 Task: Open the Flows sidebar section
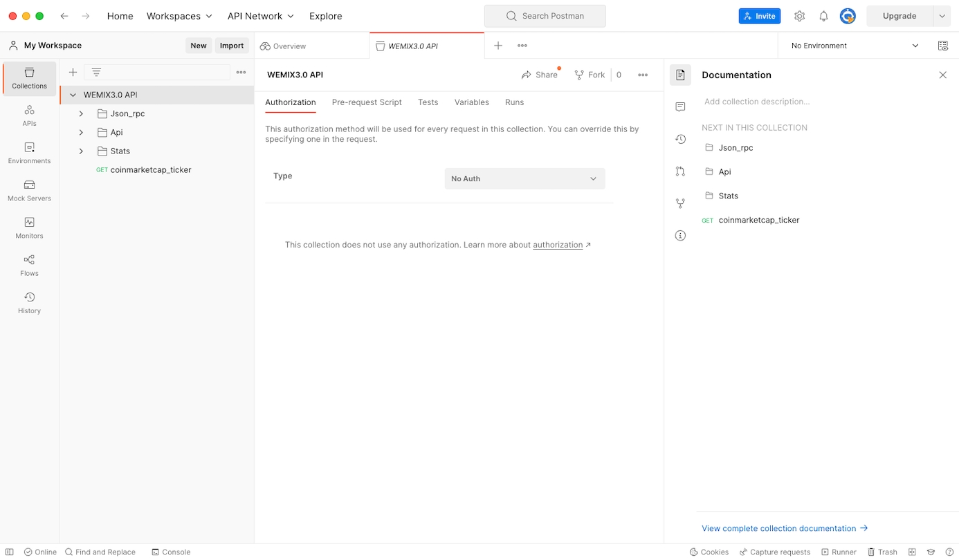(x=29, y=265)
